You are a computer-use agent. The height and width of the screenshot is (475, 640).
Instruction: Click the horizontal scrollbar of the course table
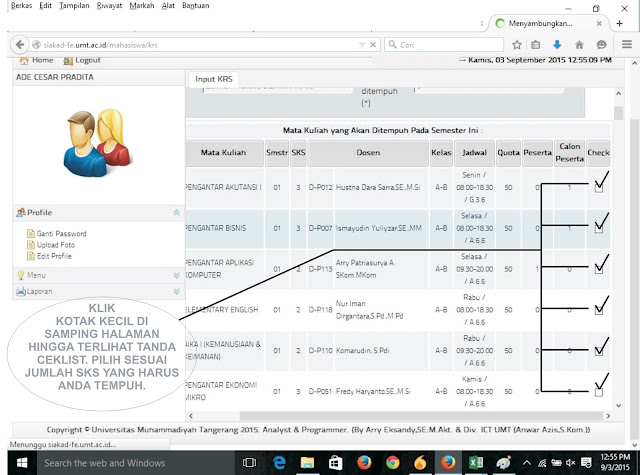(x=420, y=416)
